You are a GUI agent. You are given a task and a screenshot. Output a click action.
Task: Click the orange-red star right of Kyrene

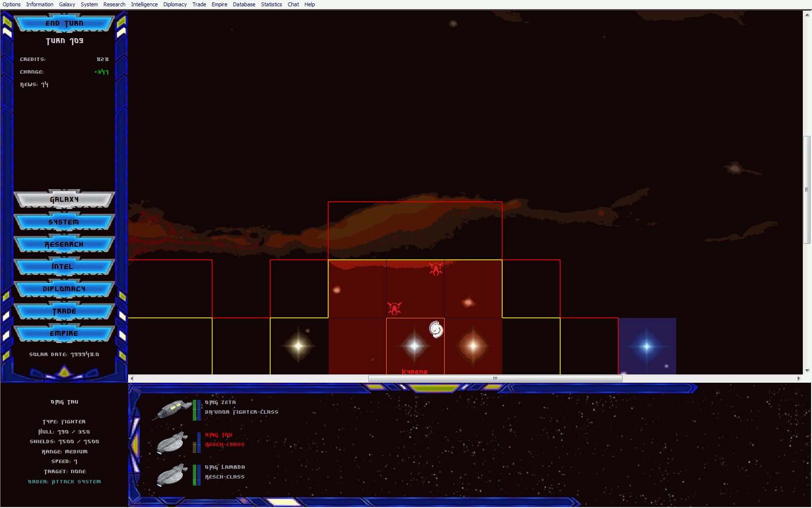tap(473, 346)
